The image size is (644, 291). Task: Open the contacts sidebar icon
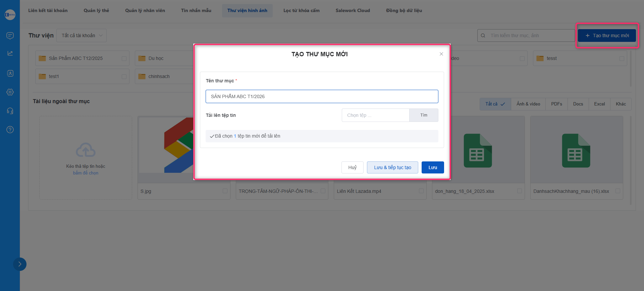pyautogui.click(x=10, y=73)
